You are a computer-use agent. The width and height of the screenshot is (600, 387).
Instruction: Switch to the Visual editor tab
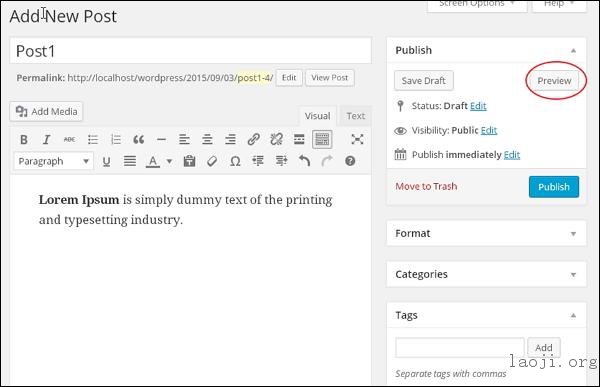(x=317, y=116)
